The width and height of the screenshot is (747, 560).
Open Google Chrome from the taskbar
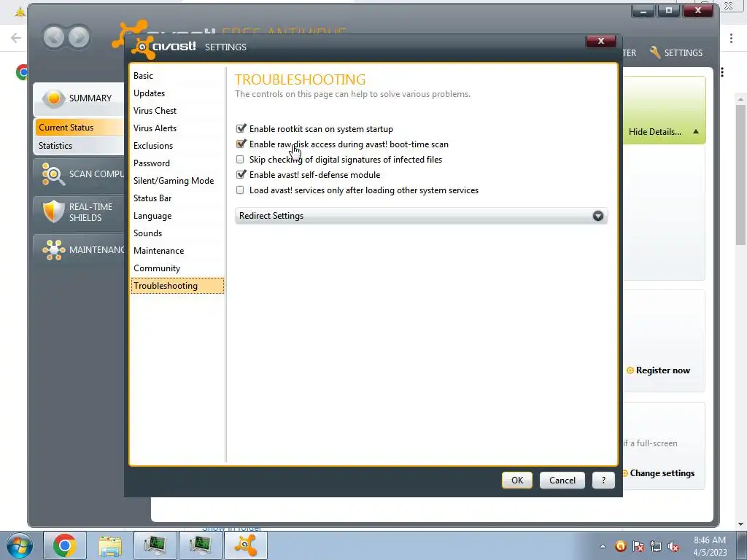tap(65, 545)
